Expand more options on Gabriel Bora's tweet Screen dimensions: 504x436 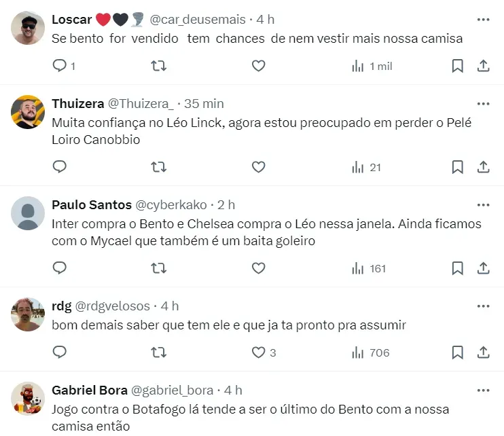click(x=483, y=390)
